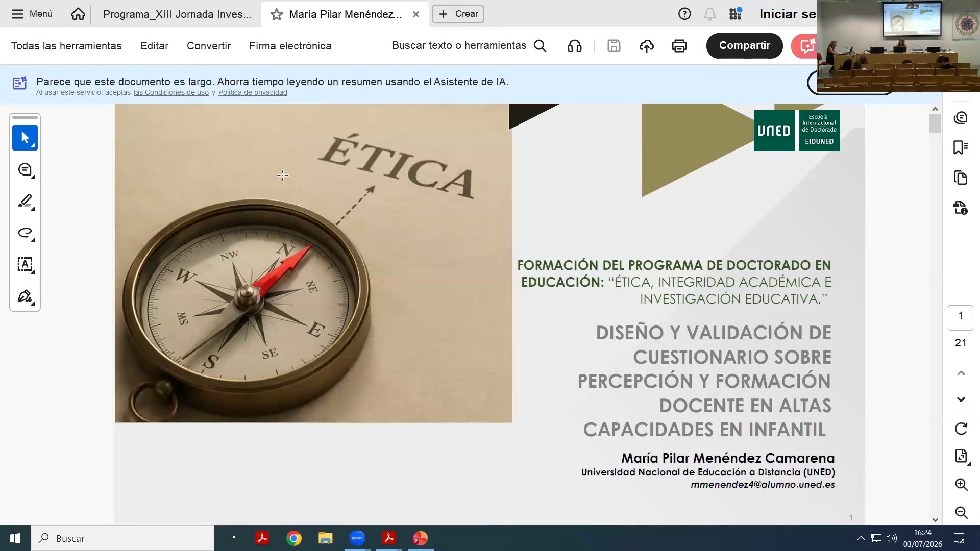
Task: Click the cloud upload icon
Action: [x=646, y=46]
